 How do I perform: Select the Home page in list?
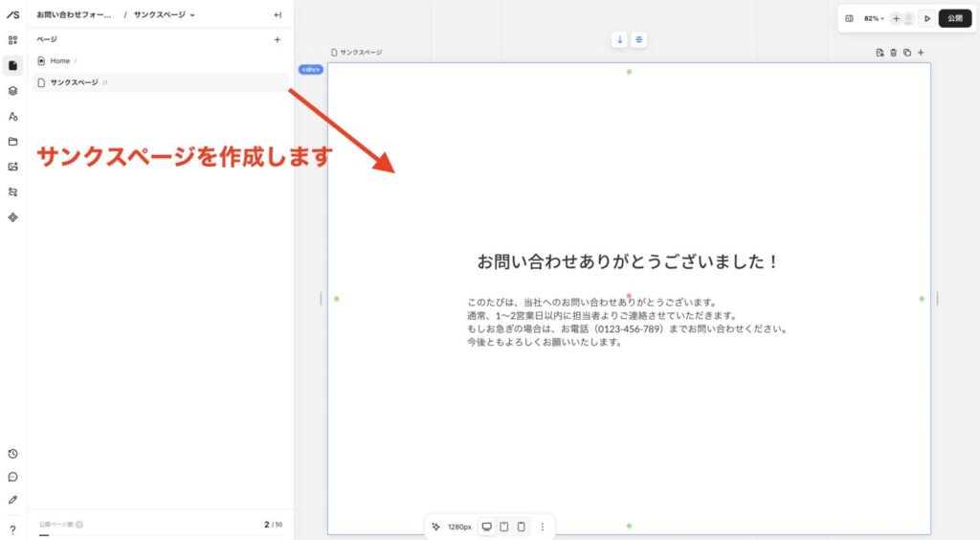tap(59, 60)
